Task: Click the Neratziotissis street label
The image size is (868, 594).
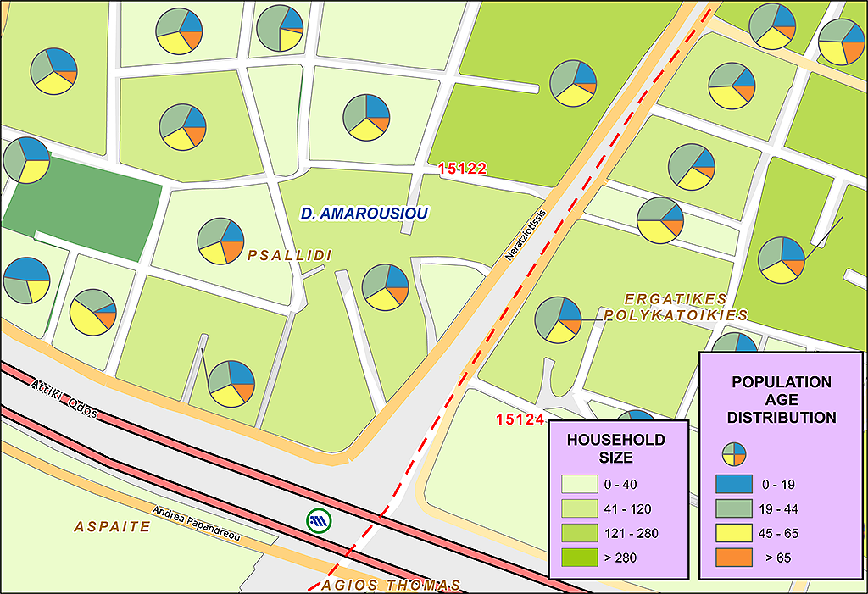Action: pos(526,235)
